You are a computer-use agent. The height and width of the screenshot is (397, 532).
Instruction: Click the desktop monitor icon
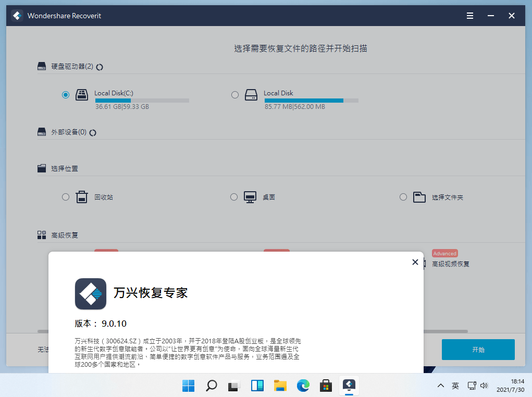pos(250,197)
